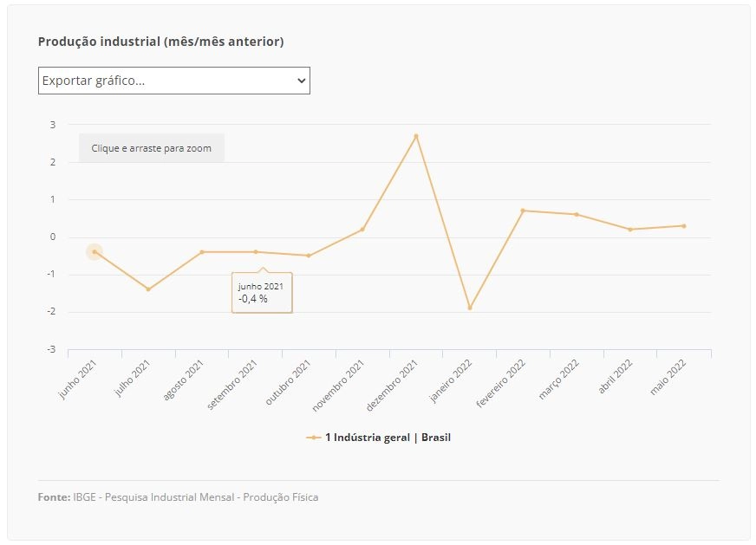Select the julho 2021 data point
This screenshot has height=545, width=756.
[x=148, y=289]
